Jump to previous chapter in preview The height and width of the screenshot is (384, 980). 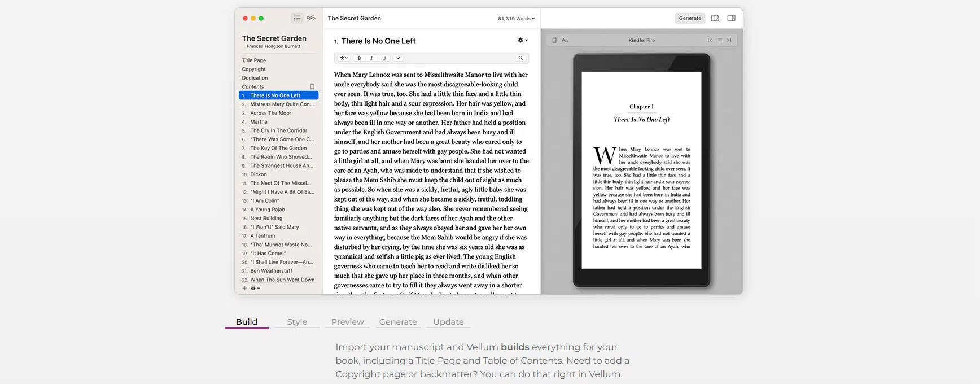710,40
